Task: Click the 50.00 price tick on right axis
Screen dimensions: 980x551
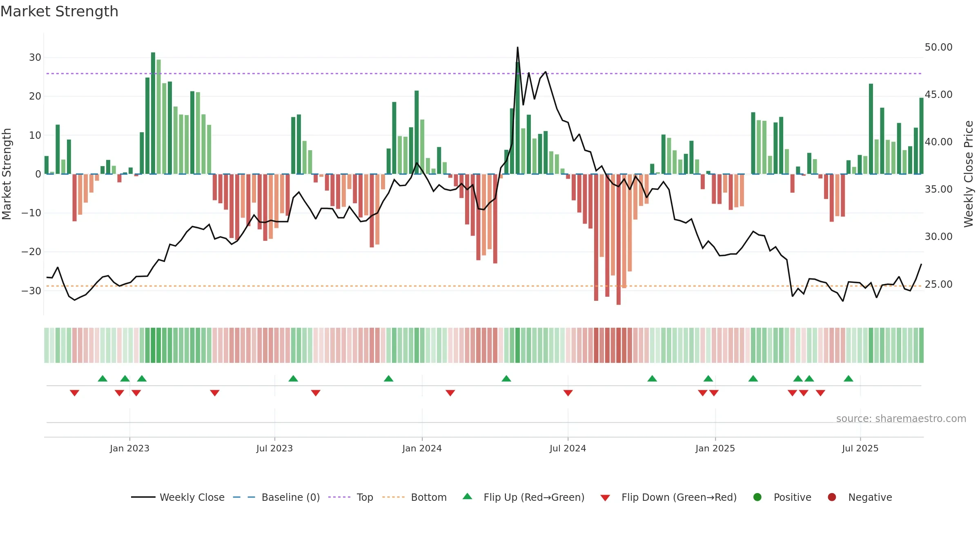Action: coord(938,47)
